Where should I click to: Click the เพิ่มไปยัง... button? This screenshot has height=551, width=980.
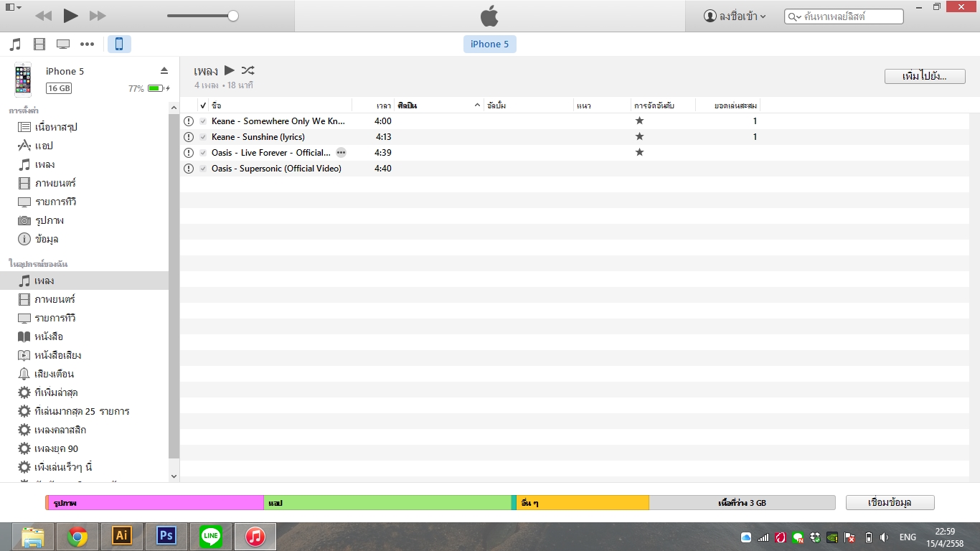pos(925,76)
